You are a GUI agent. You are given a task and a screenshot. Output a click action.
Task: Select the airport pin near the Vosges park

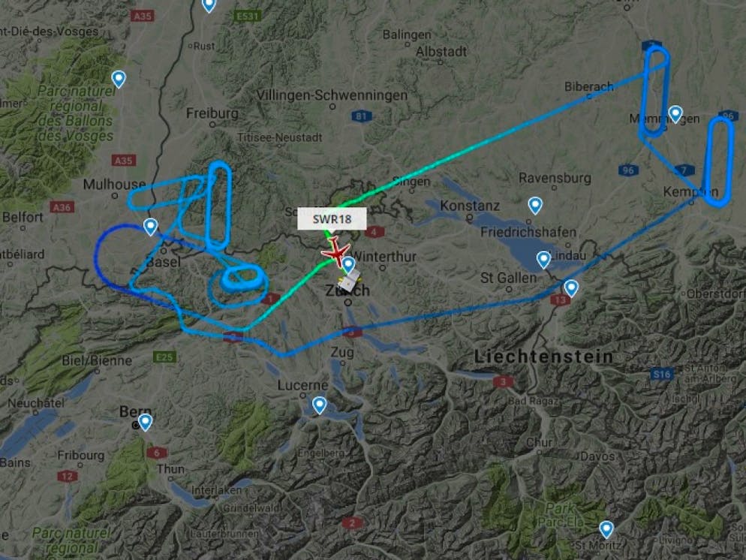pyautogui.click(x=119, y=79)
